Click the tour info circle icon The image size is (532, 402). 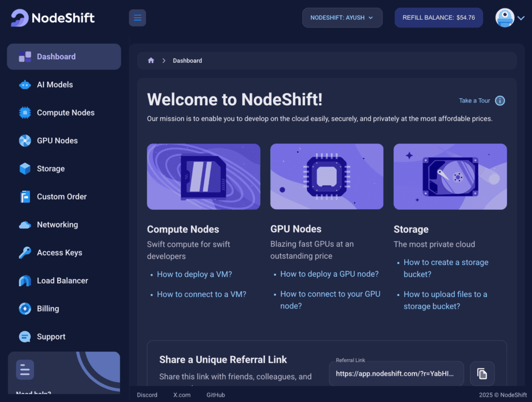[x=500, y=101]
